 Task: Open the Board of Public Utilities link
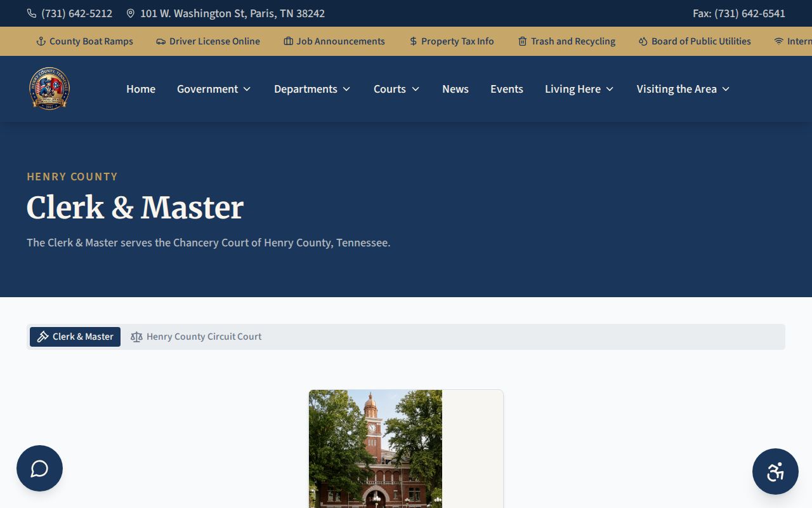[695, 41]
